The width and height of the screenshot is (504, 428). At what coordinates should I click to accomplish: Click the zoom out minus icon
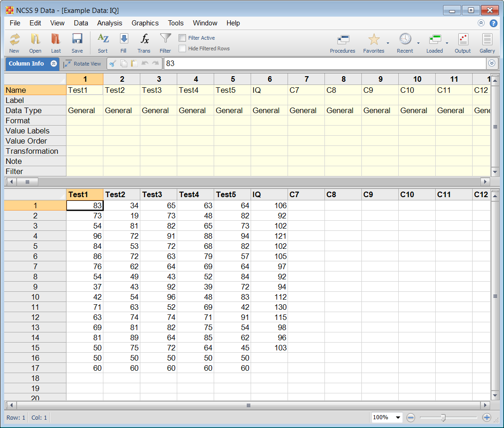pos(411,418)
